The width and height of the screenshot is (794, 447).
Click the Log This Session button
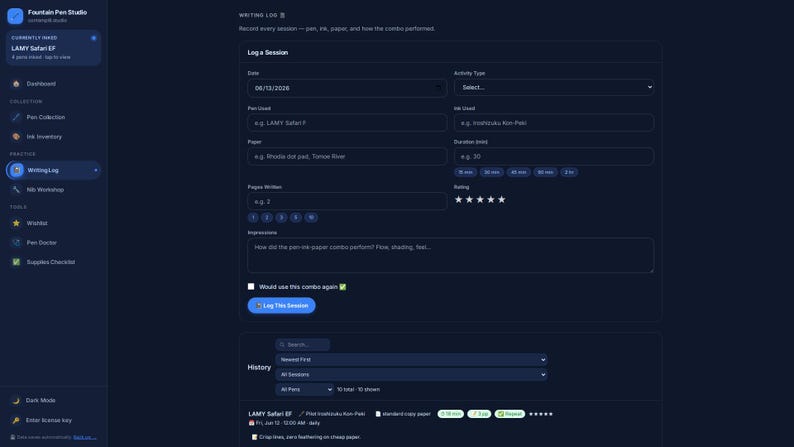point(282,305)
